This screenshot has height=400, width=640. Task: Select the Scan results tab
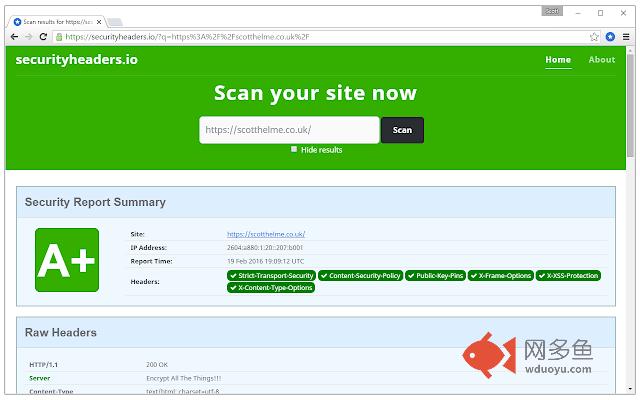coord(57,22)
